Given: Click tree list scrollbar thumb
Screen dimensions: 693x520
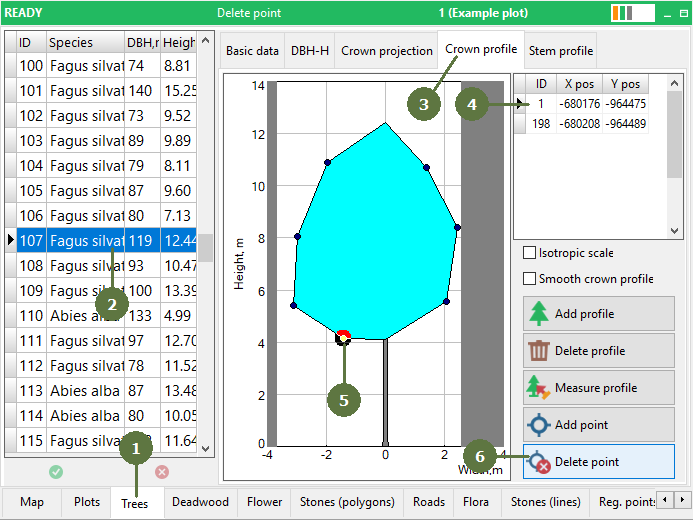Looking at the screenshot, I should tap(205, 248).
